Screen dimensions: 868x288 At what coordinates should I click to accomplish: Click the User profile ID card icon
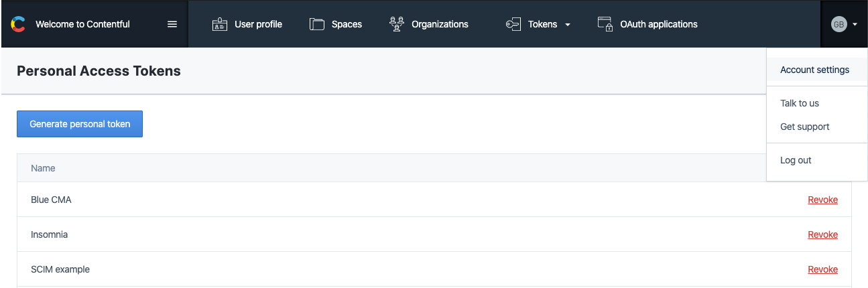(220, 25)
